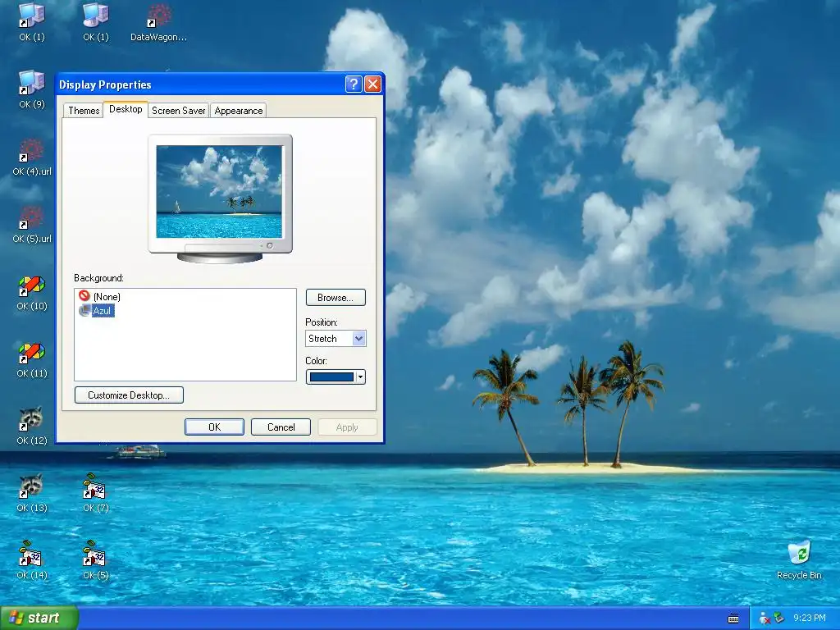Screen dimensions: 840x630
Task: Select the OK (12) raccoon icon
Action: tap(32, 427)
